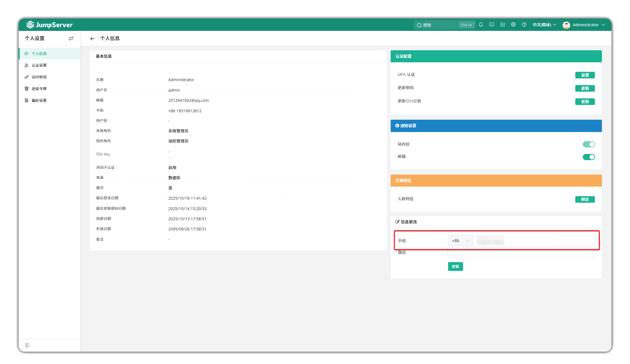Screen dimensions: 630x364
Task: Click the help question mark icon
Action: [x=524, y=25]
